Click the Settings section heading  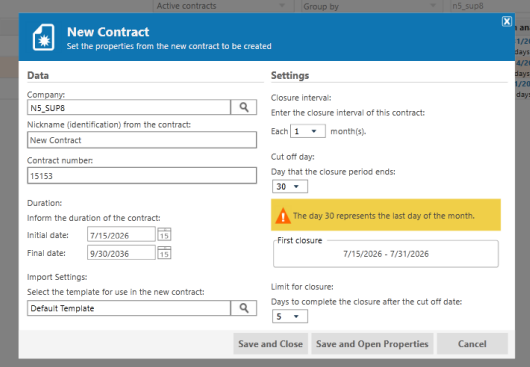pyautogui.click(x=290, y=75)
